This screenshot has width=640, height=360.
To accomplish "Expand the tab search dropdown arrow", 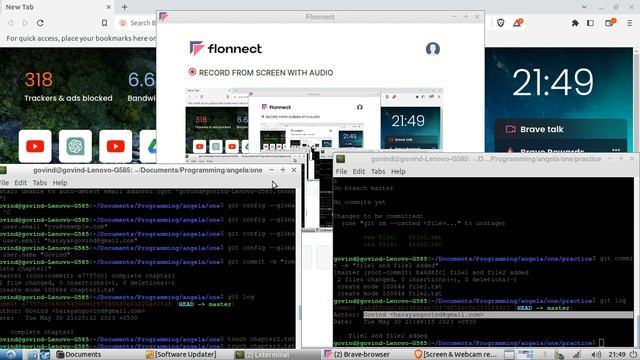I will (x=584, y=7).
